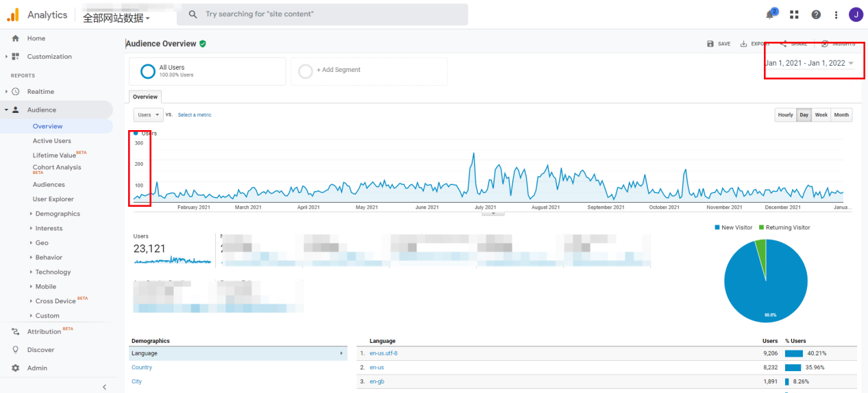Click the help question mark icon

tap(815, 14)
